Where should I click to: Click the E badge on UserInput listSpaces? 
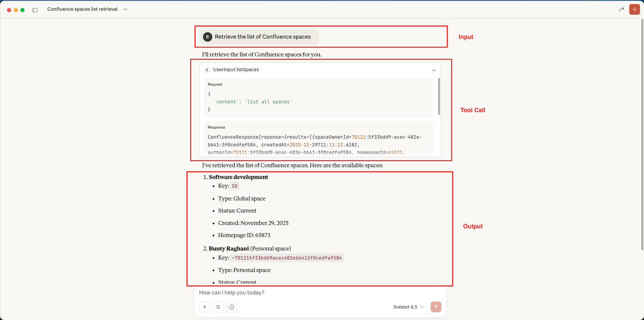click(x=207, y=70)
